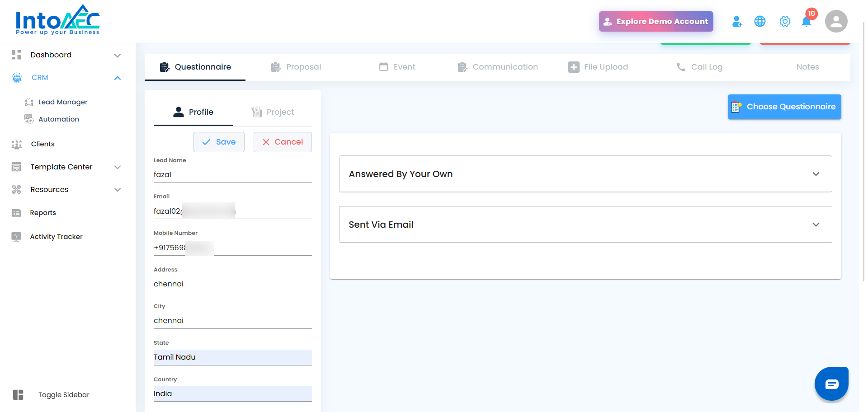Click the Lead Name input field
Screen dimensions: 868x412
(x=232, y=174)
